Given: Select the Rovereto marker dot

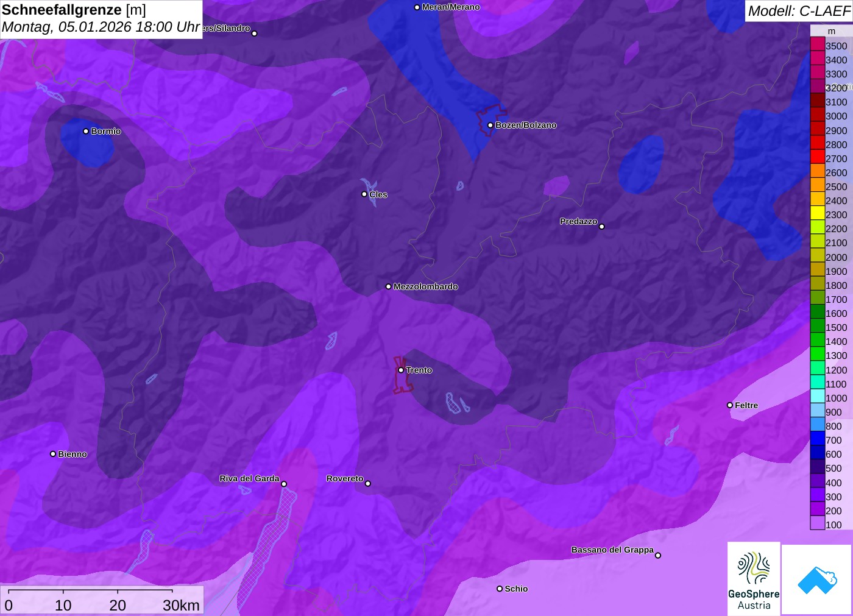Looking at the screenshot, I should [368, 484].
